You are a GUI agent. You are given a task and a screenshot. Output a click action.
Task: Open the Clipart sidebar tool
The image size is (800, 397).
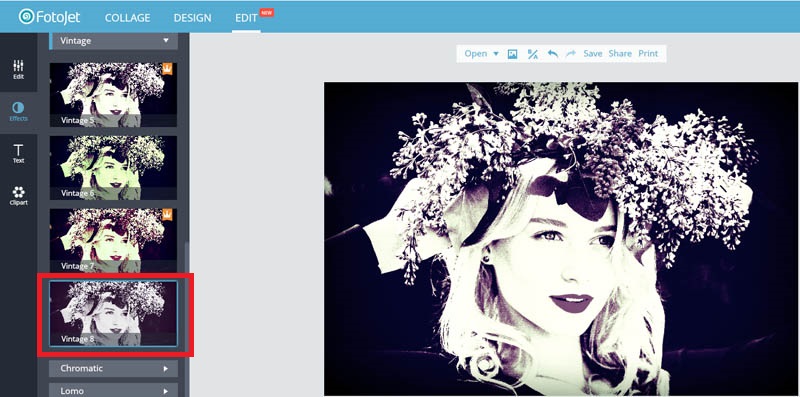point(18,195)
